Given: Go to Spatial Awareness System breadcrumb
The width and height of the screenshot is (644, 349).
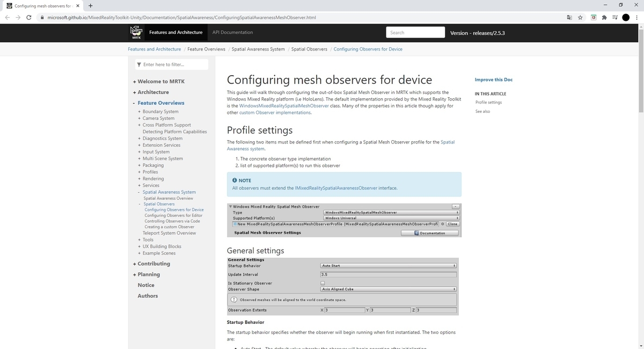Looking at the screenshot, I should click(x=258, y=49).
